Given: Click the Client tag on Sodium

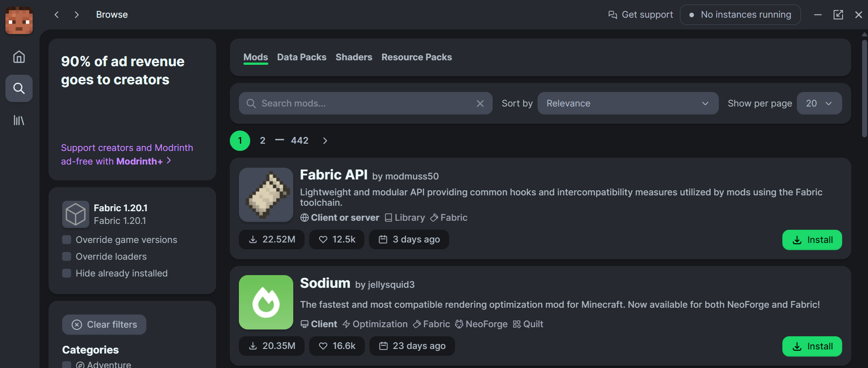Looking at the screenshot, I should tap(319, 324).
